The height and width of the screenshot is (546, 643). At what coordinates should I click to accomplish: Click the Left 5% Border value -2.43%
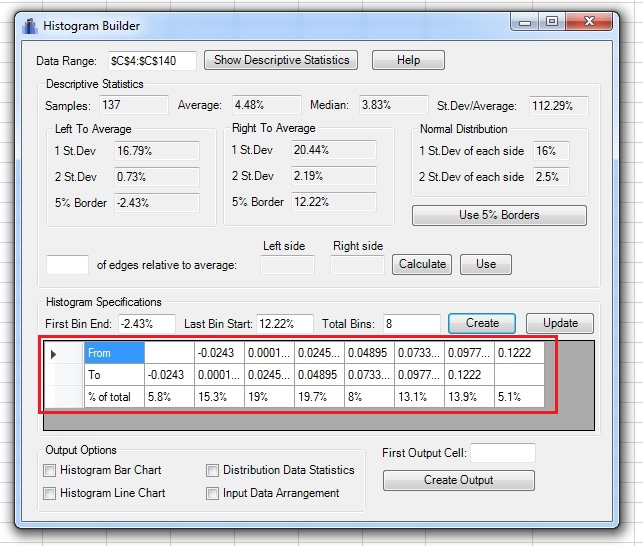(157, 203)
